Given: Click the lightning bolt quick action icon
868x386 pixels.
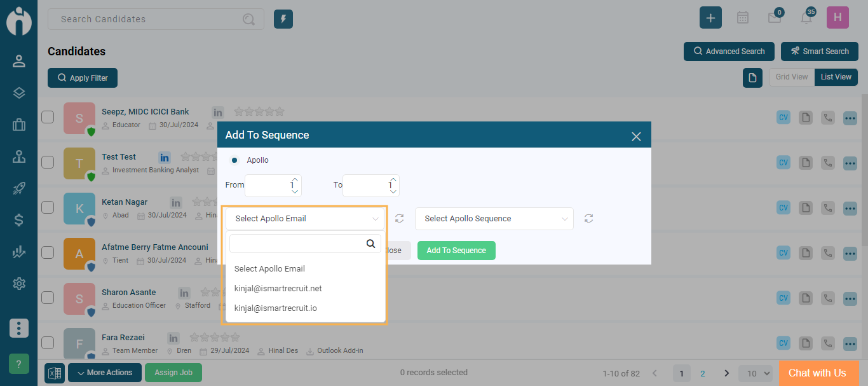Looking at the screenshot, I should 283,19.
